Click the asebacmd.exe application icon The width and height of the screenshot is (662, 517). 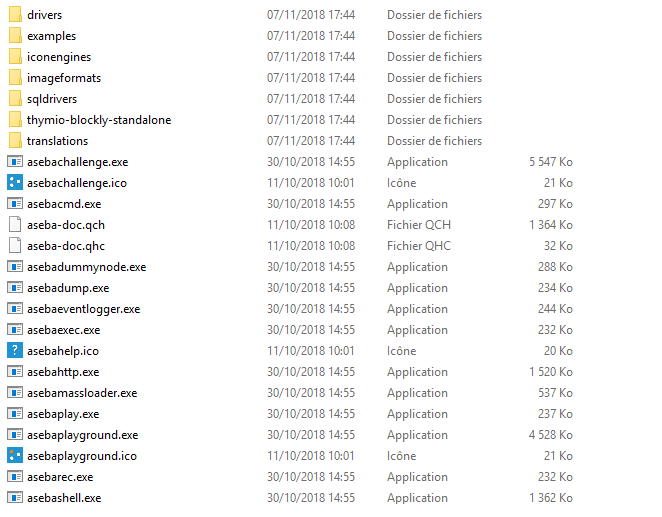[15, 204]
